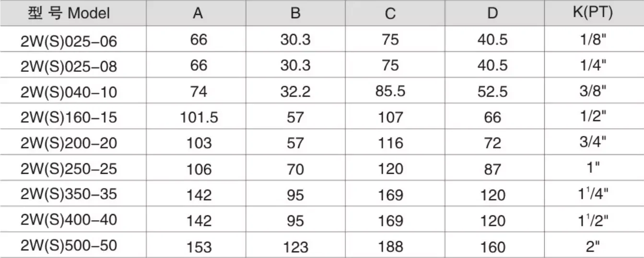This screenshot has width=644, height=258.
Task: Select the 2W(S)350-35 model cell
Action: (69, 194)
